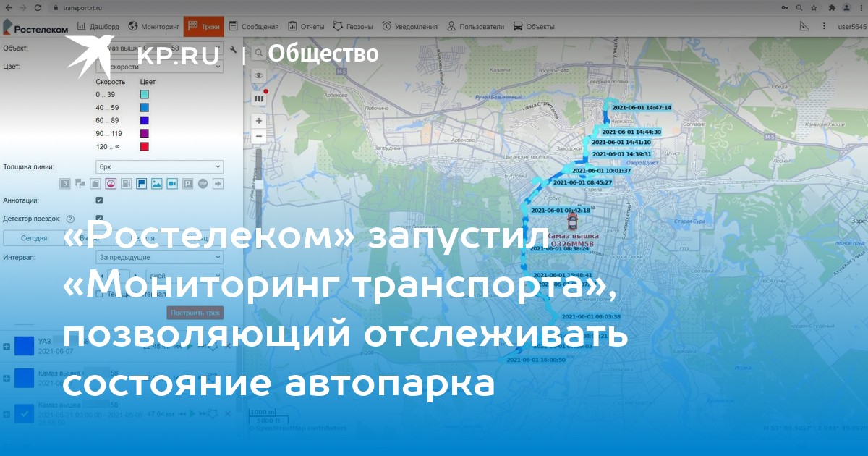Click the fuel pump marker icon
868x456 pixels.
click(x=126, y=184)
